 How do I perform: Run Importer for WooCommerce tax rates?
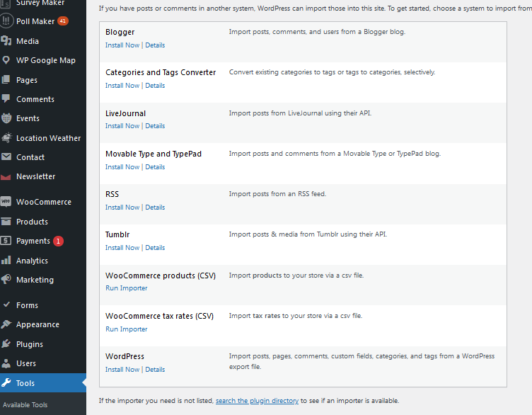(x=127, y=329)
